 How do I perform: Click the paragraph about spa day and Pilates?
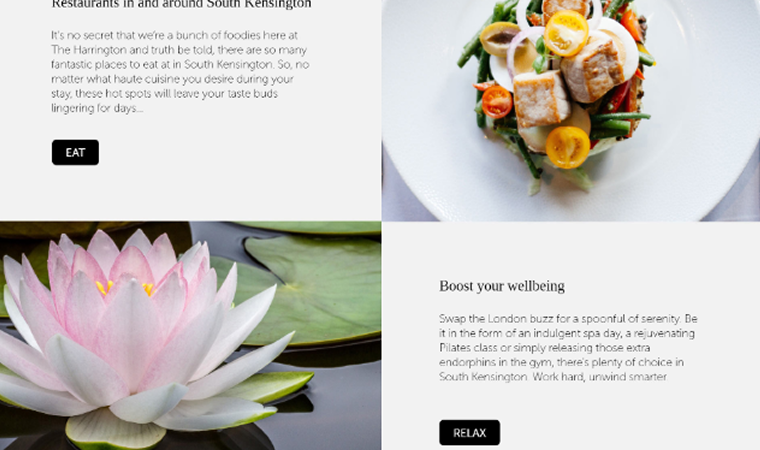pos(568,348)
